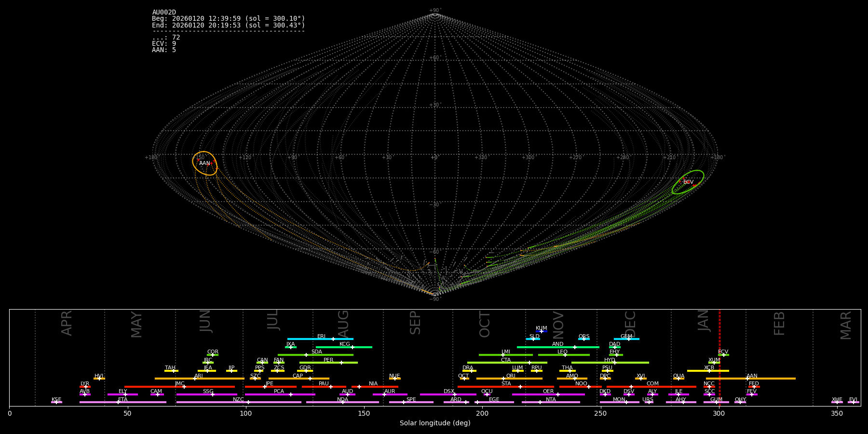The image size is (868, 434).
Task: Click the XHE shower label in timeline
Action: [837, 400]
